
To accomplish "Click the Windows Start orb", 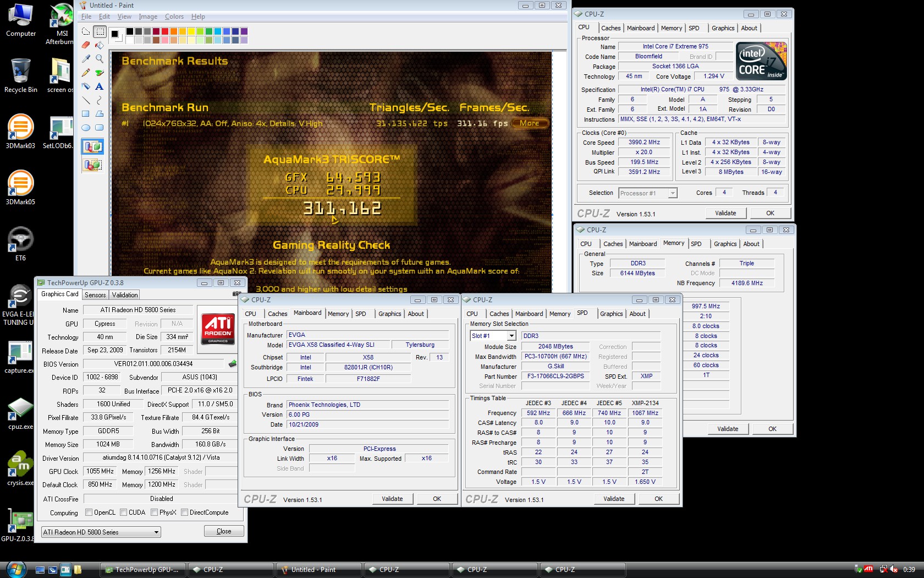I will coord(15,569).
